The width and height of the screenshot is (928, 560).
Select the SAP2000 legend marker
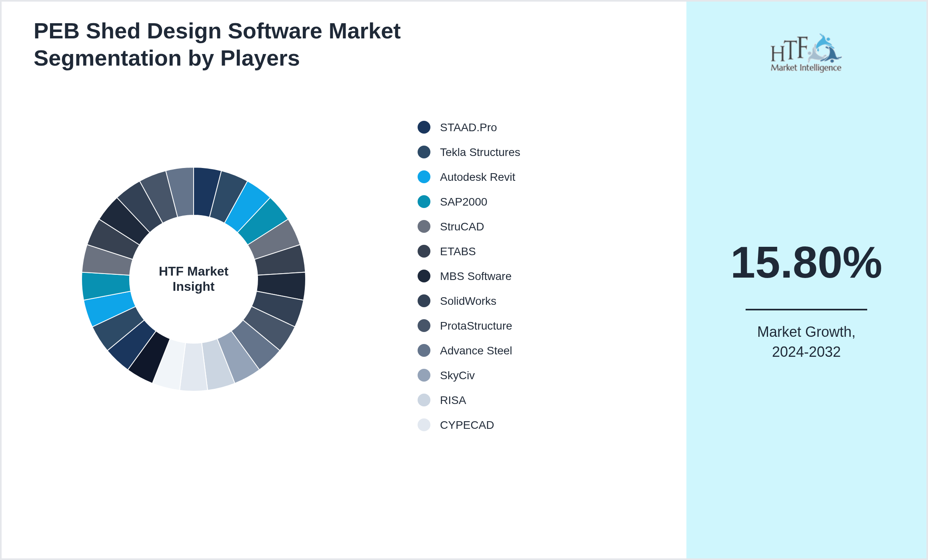tap(424, 202)
